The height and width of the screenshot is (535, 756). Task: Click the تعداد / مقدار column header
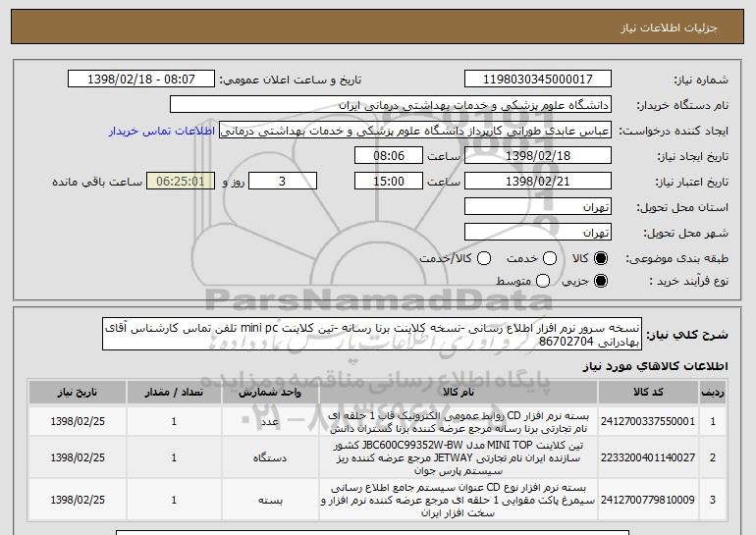174,393
